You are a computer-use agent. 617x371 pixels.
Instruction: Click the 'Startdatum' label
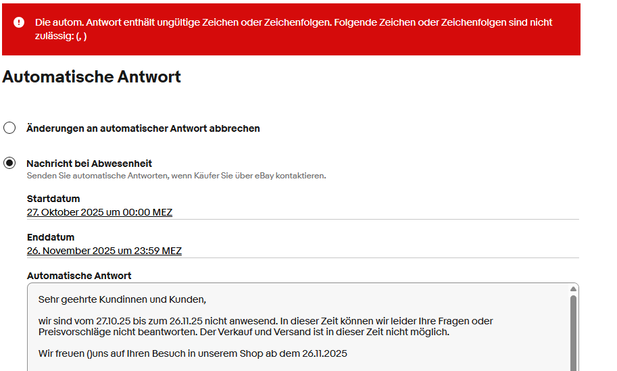pos(54,199)
